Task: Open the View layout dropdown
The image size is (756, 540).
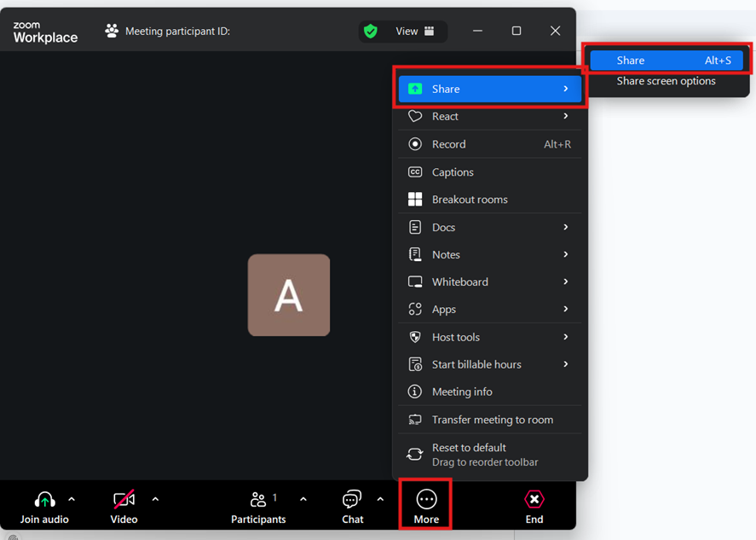Action: (415, 32)
